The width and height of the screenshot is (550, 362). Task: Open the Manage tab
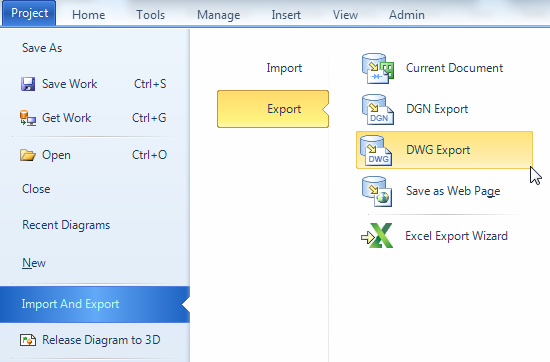point(219,15)
